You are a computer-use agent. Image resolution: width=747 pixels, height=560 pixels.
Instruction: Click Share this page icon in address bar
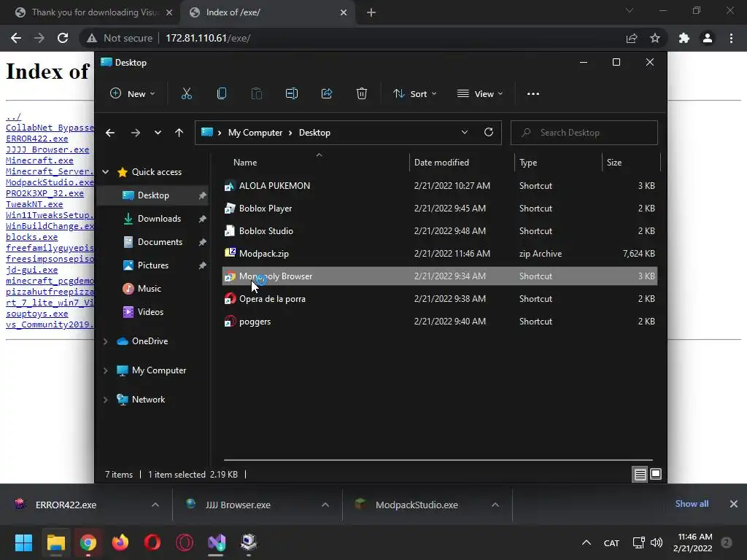pyautogui.click(x=632, y=38)
